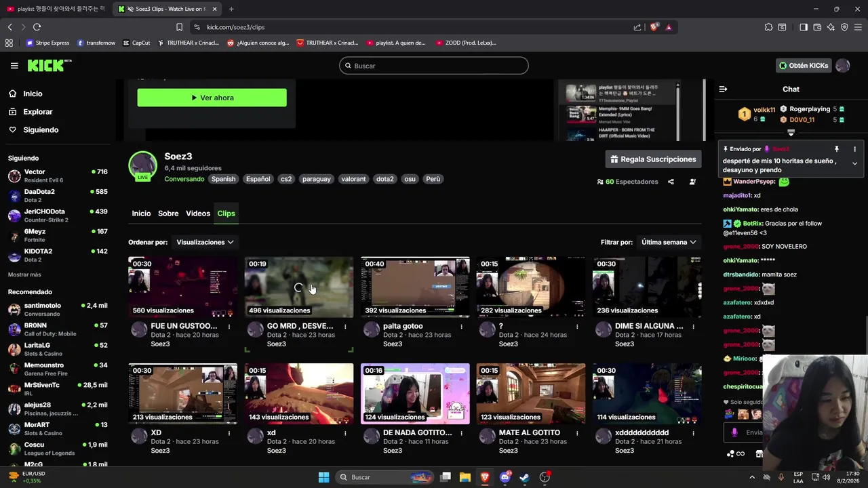The image size is (868, 488).
Task: Open Vector channel in Siguiendo list
Action: 58,176
